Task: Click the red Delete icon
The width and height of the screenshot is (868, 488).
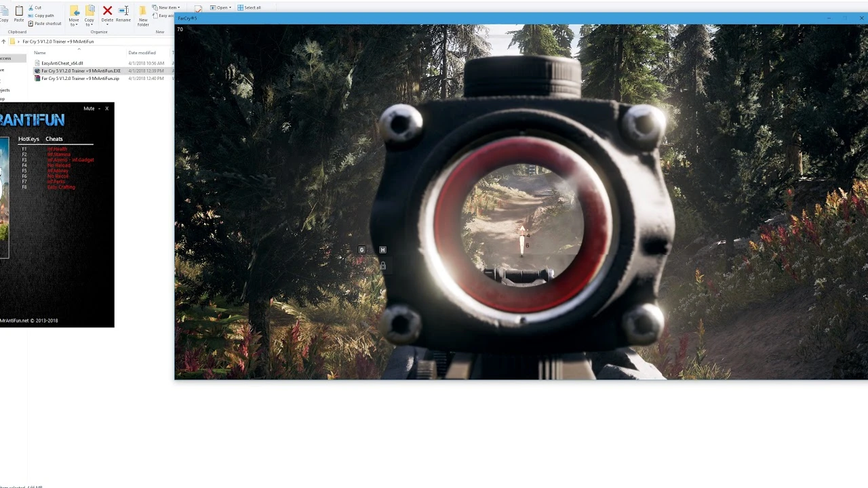Action: pos(107,10)
